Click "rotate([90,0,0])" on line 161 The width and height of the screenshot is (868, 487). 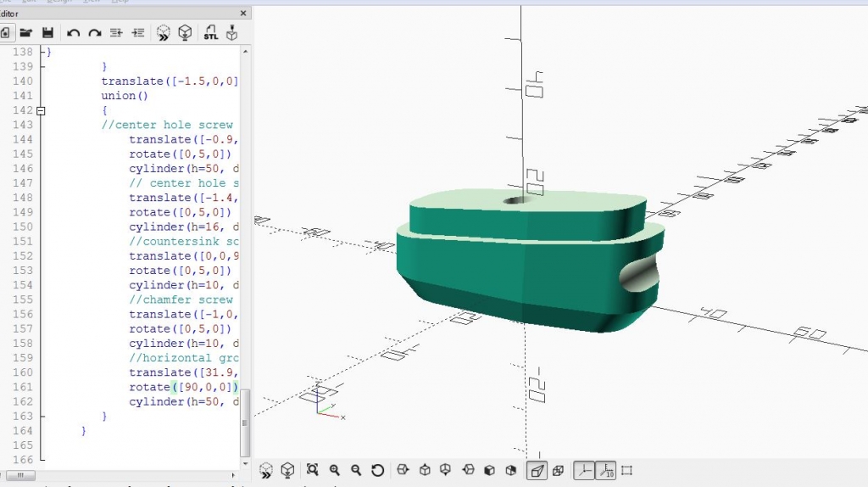(184, 387)
